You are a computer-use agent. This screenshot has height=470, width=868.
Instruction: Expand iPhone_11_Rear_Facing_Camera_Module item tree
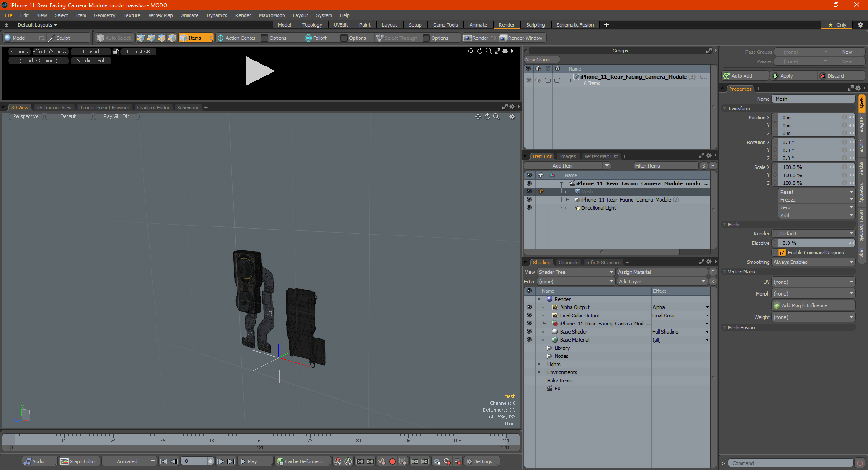click(567, 200)
